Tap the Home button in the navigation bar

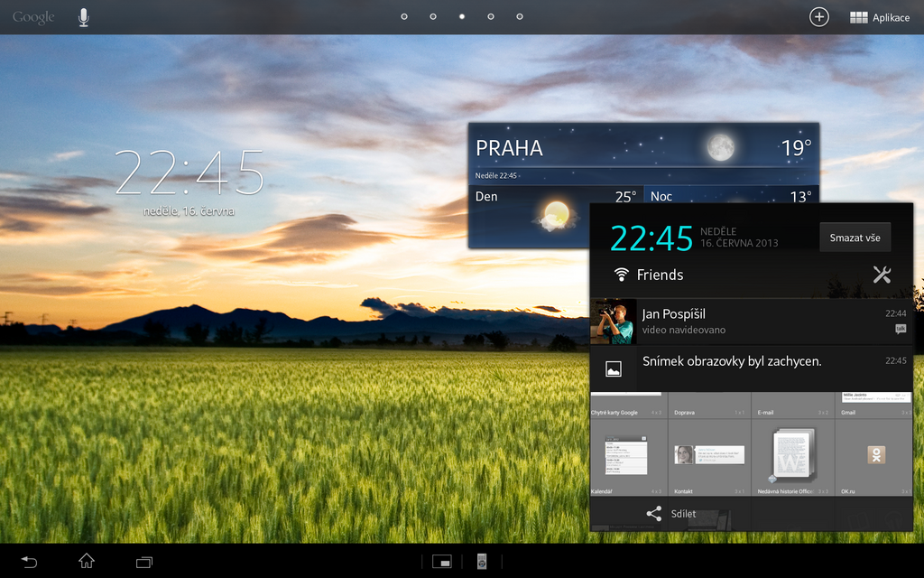85,561
